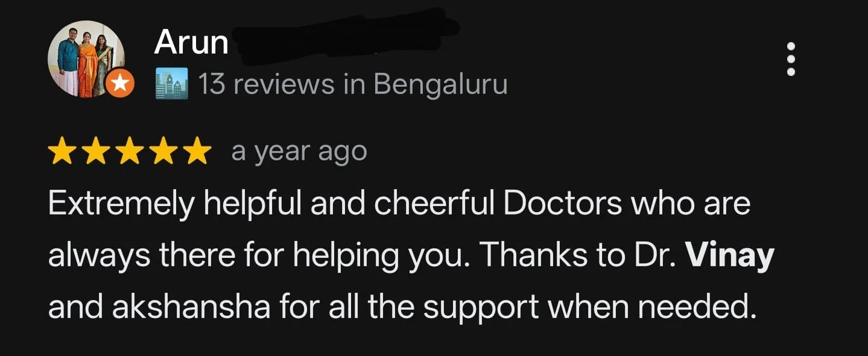Click the third yellow rating star
868x356 pixels.
129,153
